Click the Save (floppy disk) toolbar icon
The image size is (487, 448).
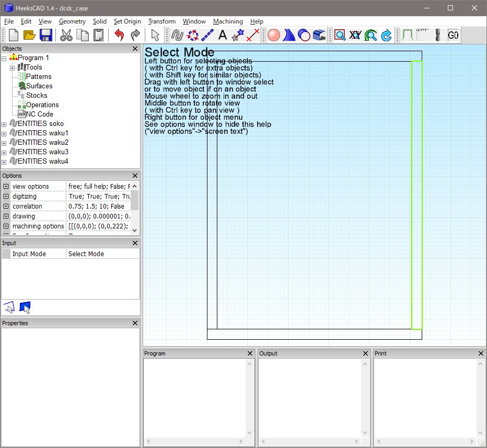coord(45,35)
